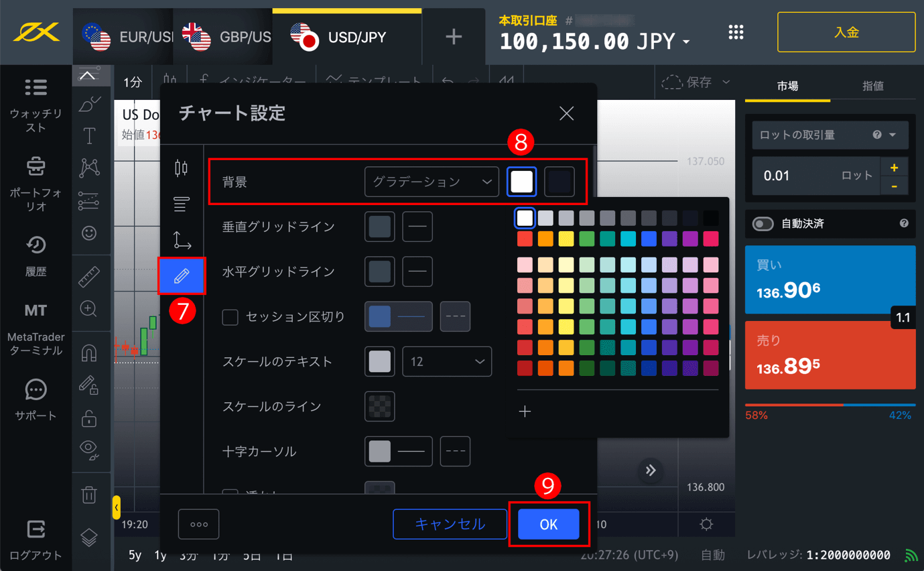Image resolution: width=924 pixels, height=571 pixels.
Task: Click the Exness logo
Action: 36,32
